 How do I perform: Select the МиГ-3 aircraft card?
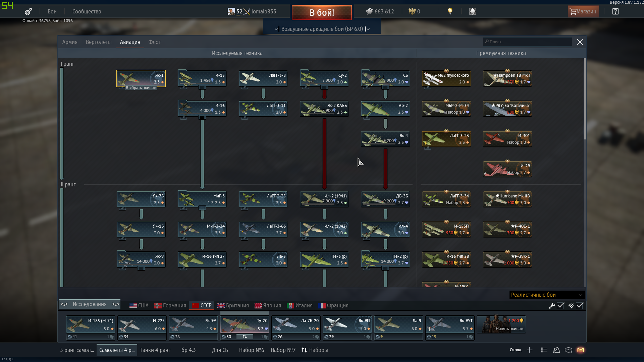202,199
